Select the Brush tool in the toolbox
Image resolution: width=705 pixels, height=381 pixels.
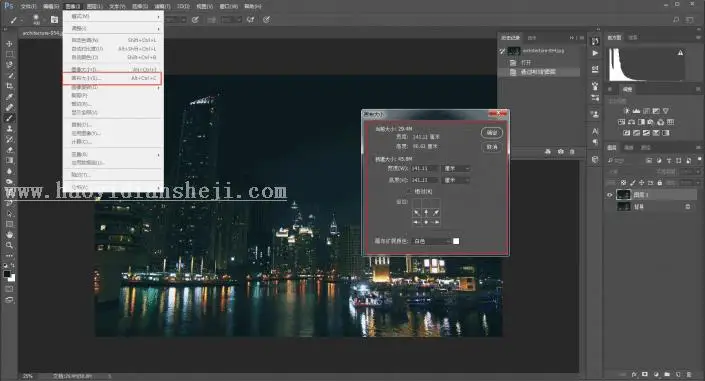(9, 118)
